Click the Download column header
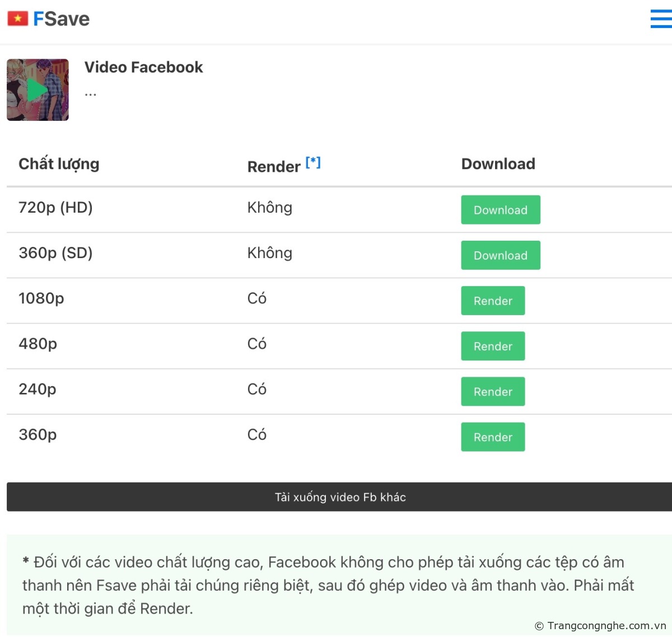672x637 pixels. pos(498,164)
